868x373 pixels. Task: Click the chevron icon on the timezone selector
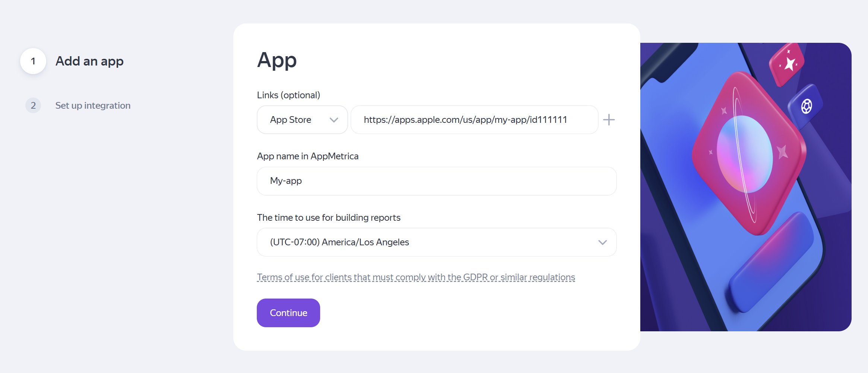pos(602,242)
